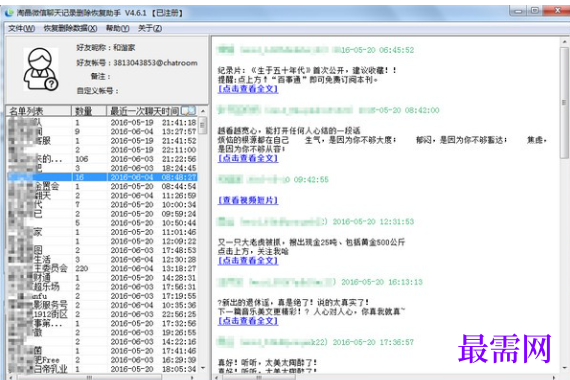Select the row dated 2016-05-20 08:44:54
570x380 pixels.
103,186
